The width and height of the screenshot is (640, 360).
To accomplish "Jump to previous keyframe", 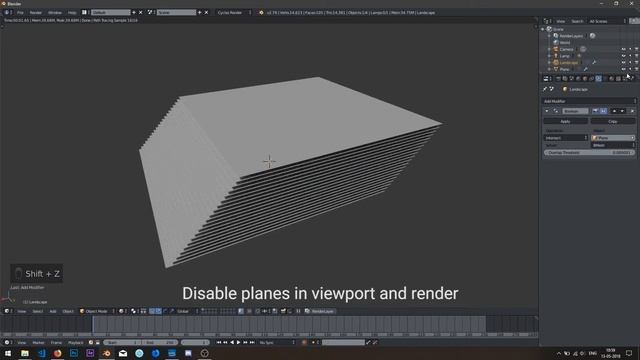I will point(225,342).
